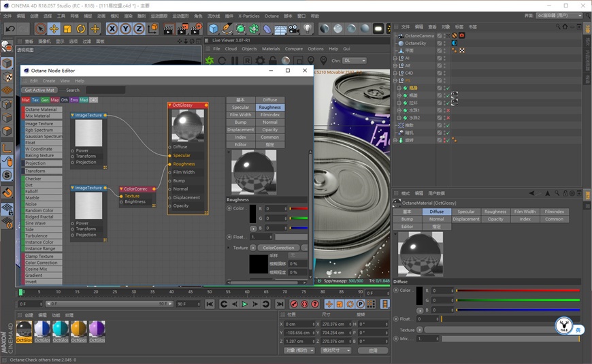The width and height of the screenshot is (592, 364).
Task: Select the Live Selection arrow tool
Action: click(40, 29)
